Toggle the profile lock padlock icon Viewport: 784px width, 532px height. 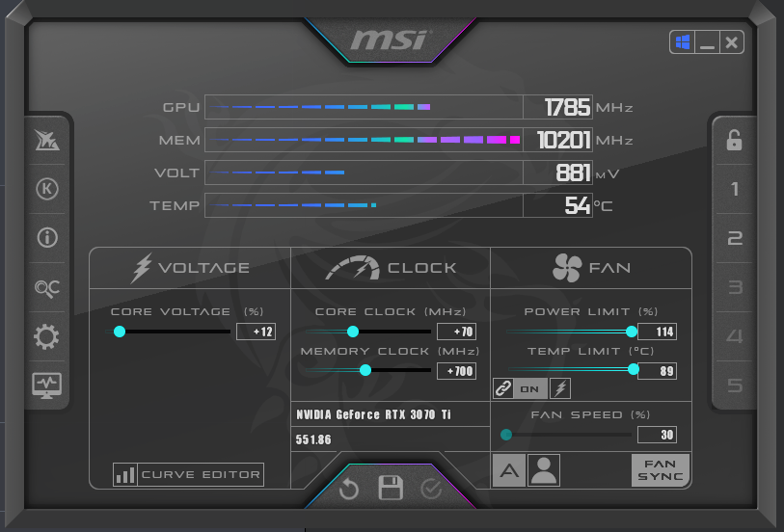734,141
